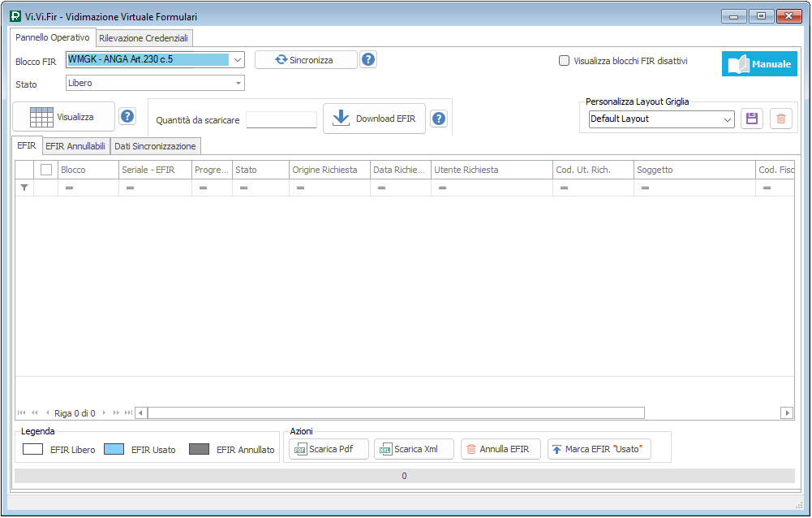Screen dimensions: 812x518
Task: Click the help icon next to Sincronizza
Action: coord(368,59)
